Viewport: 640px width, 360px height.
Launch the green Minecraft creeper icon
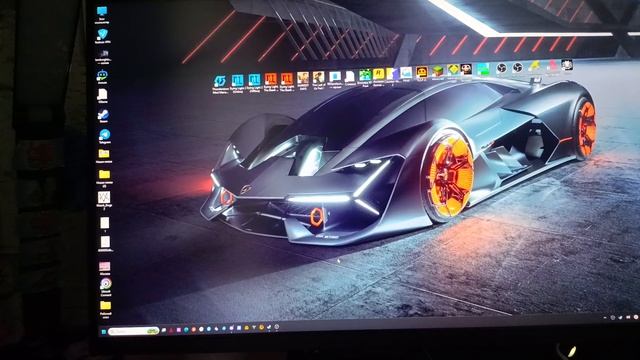pos(365,75)
